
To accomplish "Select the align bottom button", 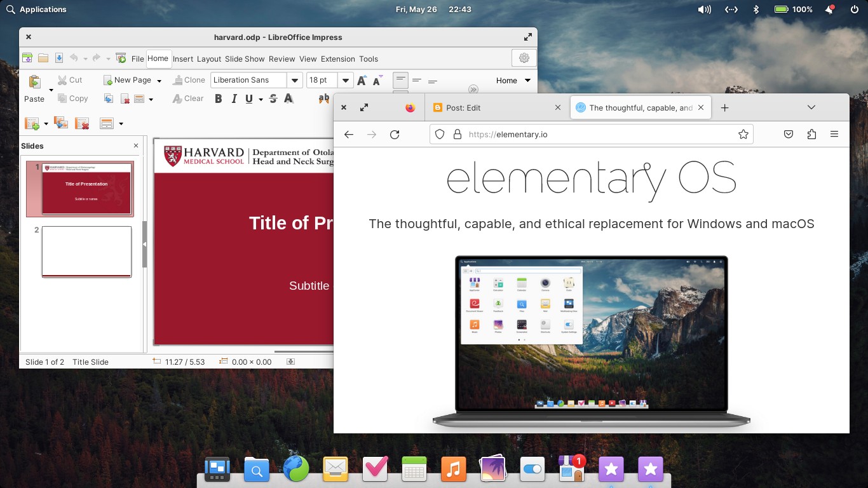I will (433, 80).
